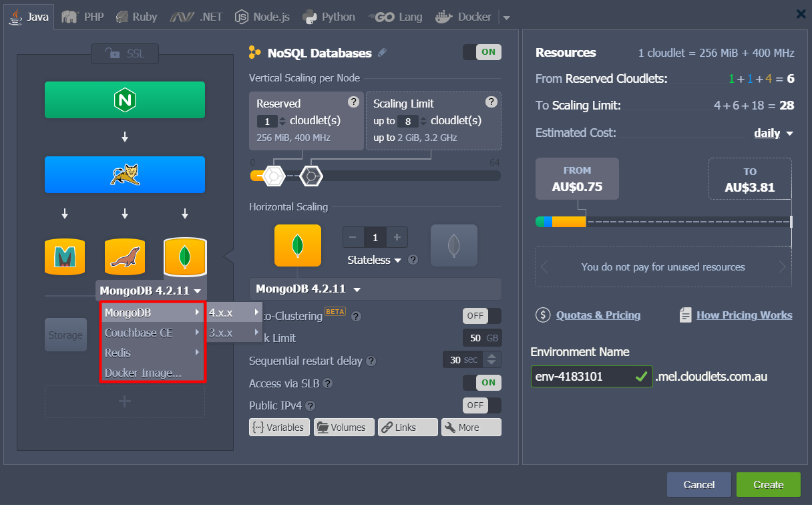This screenshot has width=812, height=505.
Task: Click the greyed-out additional MongoDB node icon
Action: coord(454,245)
